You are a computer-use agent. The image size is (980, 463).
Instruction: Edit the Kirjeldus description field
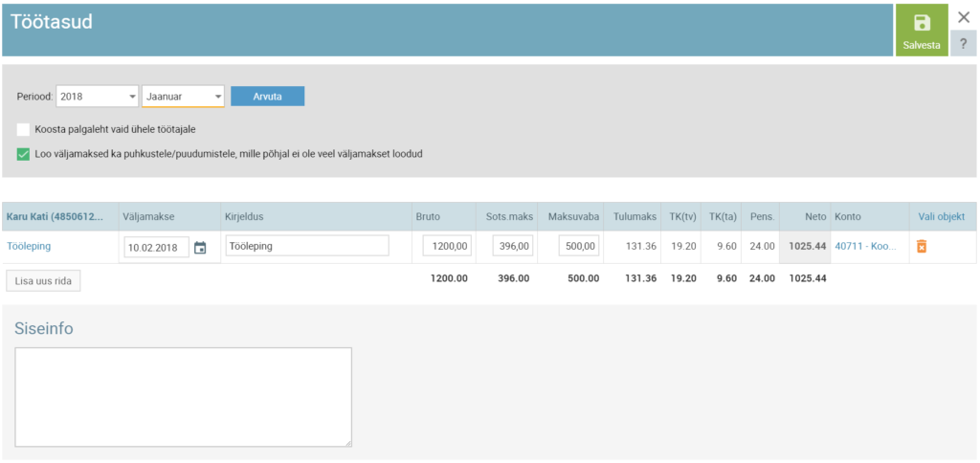306,247
